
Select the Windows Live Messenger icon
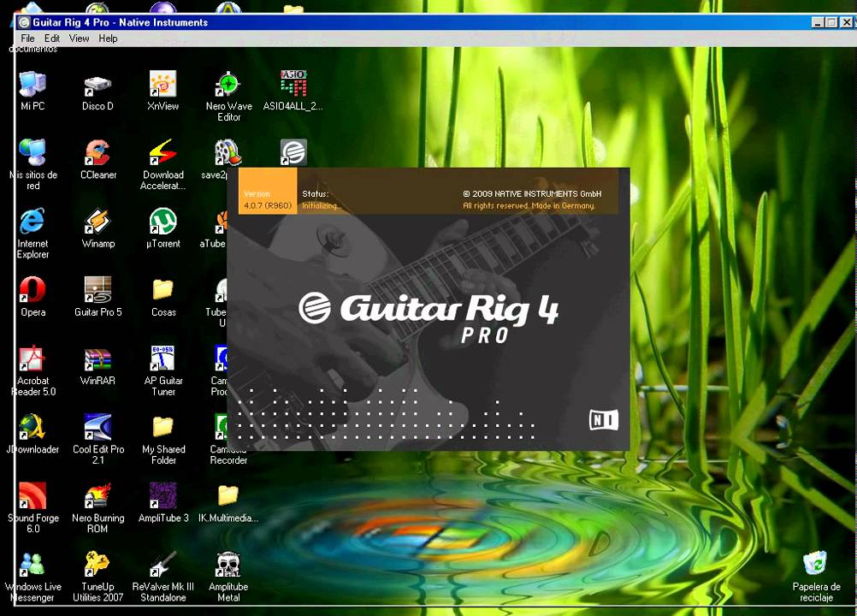click(x=33, y=565)
